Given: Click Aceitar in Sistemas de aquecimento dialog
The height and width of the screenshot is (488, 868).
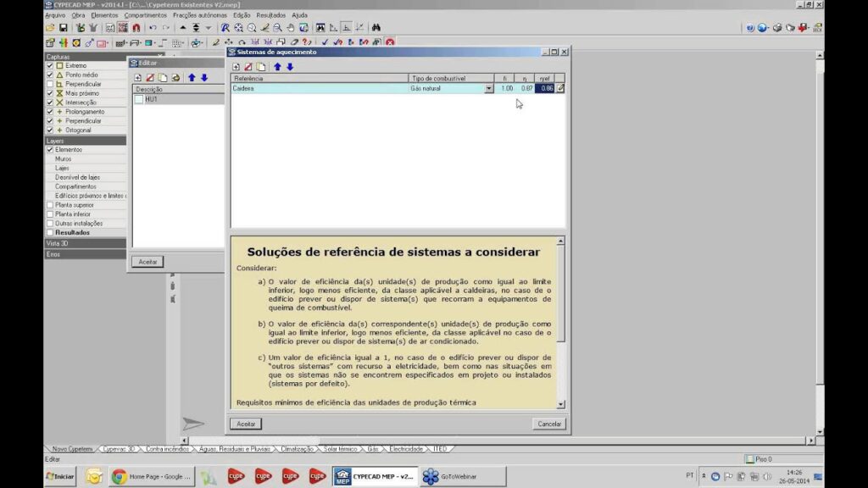Looking at the screenshot, I should pyautogui.click(x=246, y=424).
